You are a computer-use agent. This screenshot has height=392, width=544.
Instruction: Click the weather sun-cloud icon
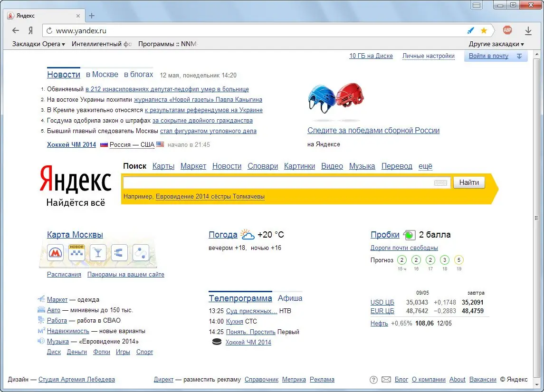pos(248,235)
